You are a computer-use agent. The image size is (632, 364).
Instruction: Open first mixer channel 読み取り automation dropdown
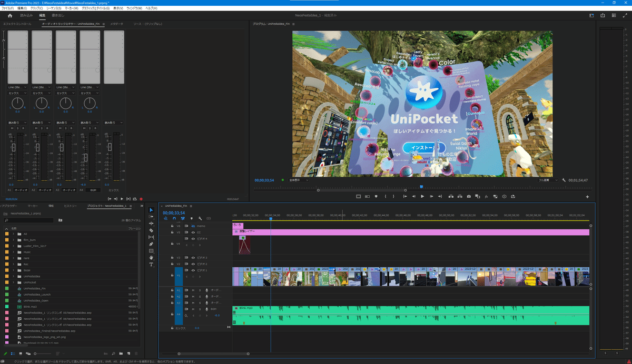(x=18, y=123)
